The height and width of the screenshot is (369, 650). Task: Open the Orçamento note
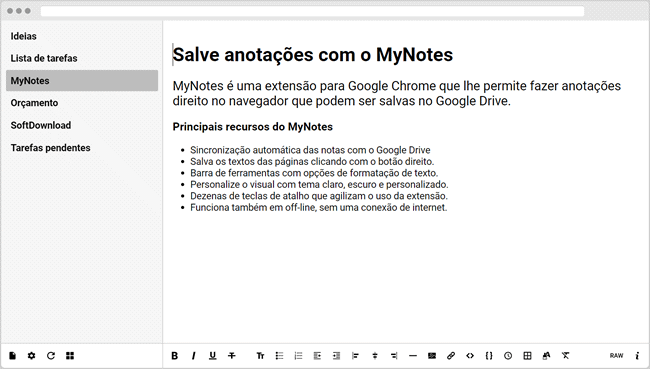click(x=82, y=103)
